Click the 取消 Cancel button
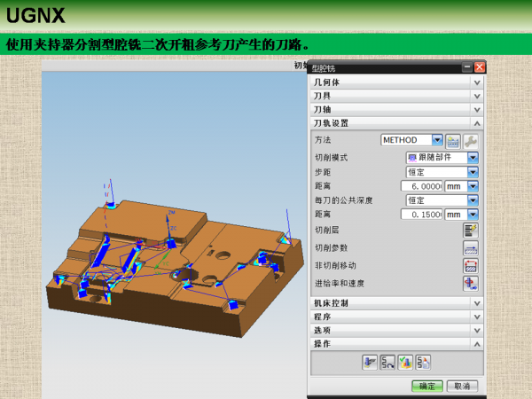The image size is (532, 399). coord(463,386)
